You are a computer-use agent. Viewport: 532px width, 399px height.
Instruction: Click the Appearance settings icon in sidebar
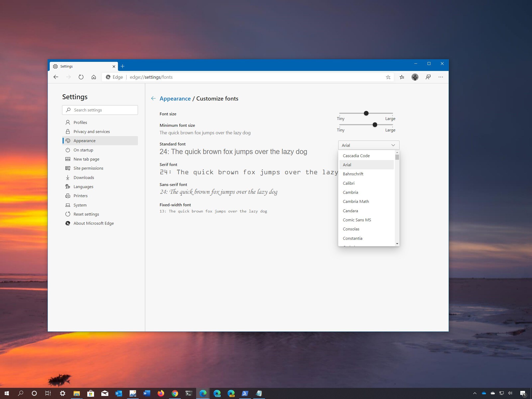click(68, 141)
